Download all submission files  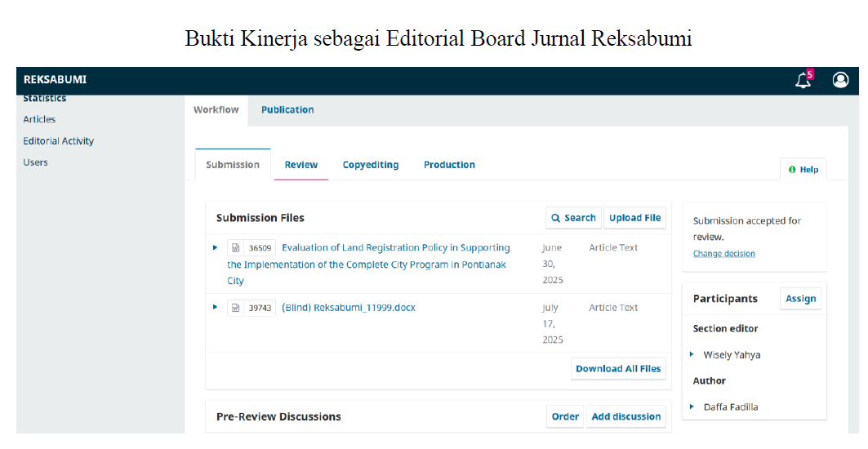click(618, 369)
